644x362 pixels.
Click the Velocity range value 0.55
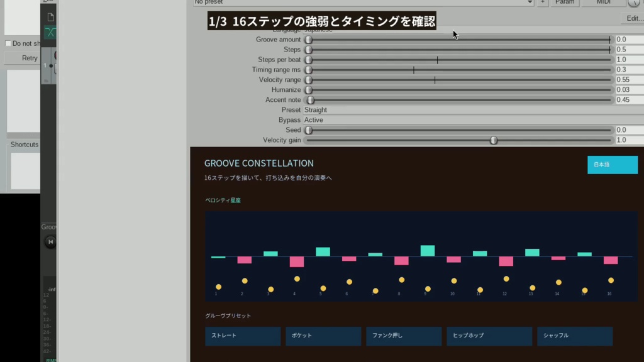[630, 80]
